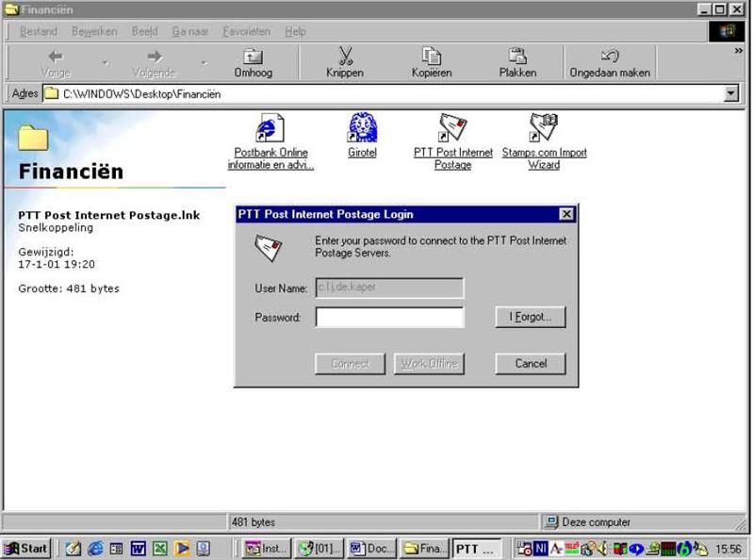Screen dimensions: 754x560
Task: Click the Adres path field
Action: point(383,93)
